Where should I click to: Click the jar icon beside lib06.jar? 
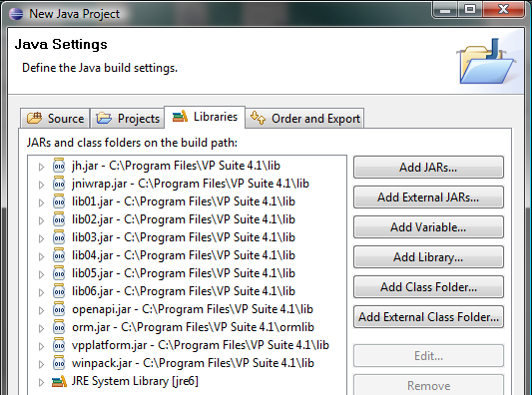click(x=59, y=291)
